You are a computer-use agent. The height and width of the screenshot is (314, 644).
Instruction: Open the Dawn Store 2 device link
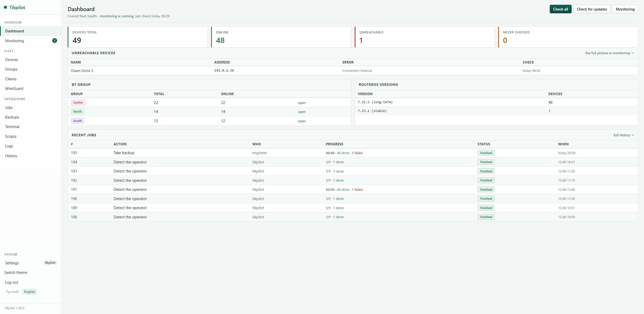82,71
